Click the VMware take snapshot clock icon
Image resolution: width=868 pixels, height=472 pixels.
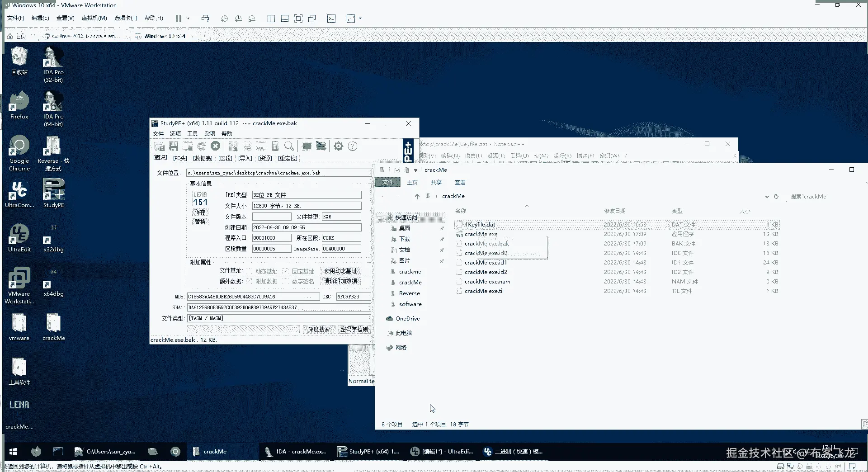click(x=224, y=19)
